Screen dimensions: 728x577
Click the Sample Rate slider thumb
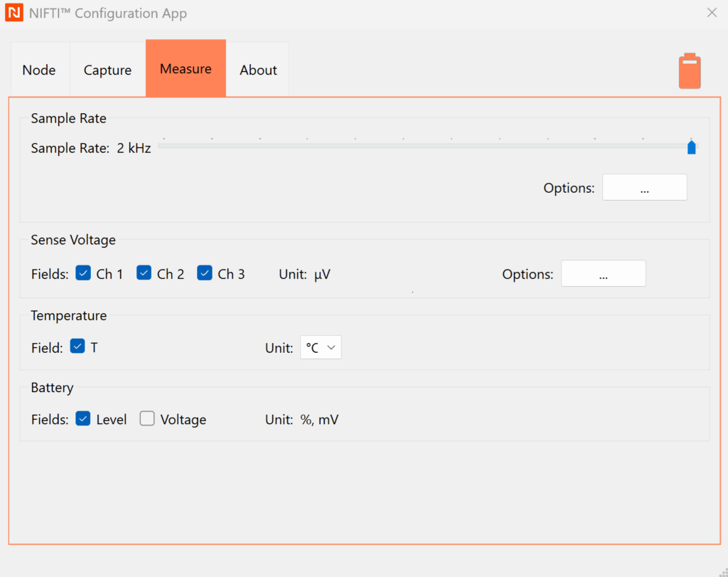coord(691,147)
